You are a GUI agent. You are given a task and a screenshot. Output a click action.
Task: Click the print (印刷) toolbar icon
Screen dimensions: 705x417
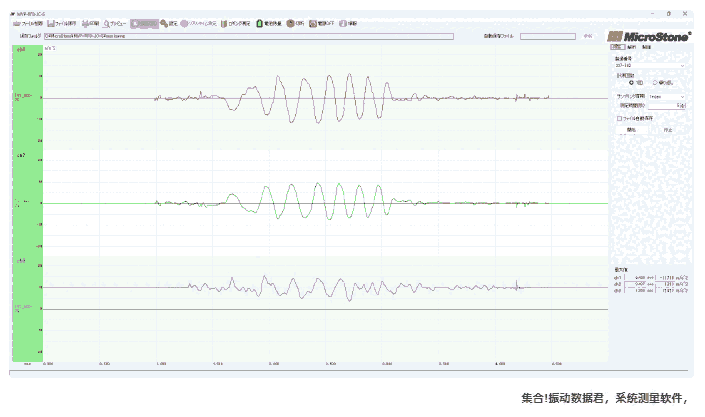86,23
